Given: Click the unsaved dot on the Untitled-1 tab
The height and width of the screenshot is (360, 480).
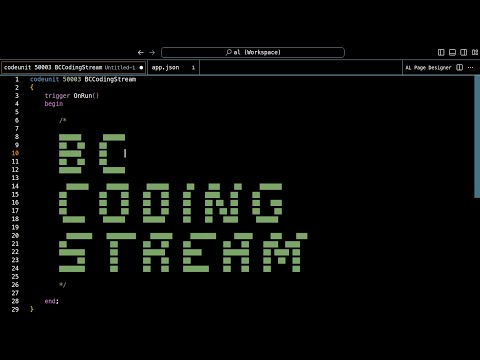Looking at the screenshot, I should coord(141,67).
